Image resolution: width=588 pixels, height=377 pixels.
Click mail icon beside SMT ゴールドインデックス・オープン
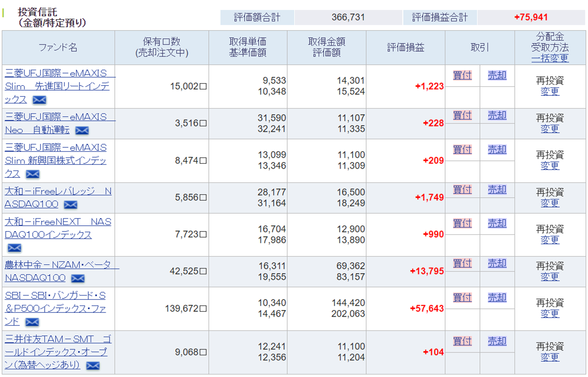[x=92, y=366]
